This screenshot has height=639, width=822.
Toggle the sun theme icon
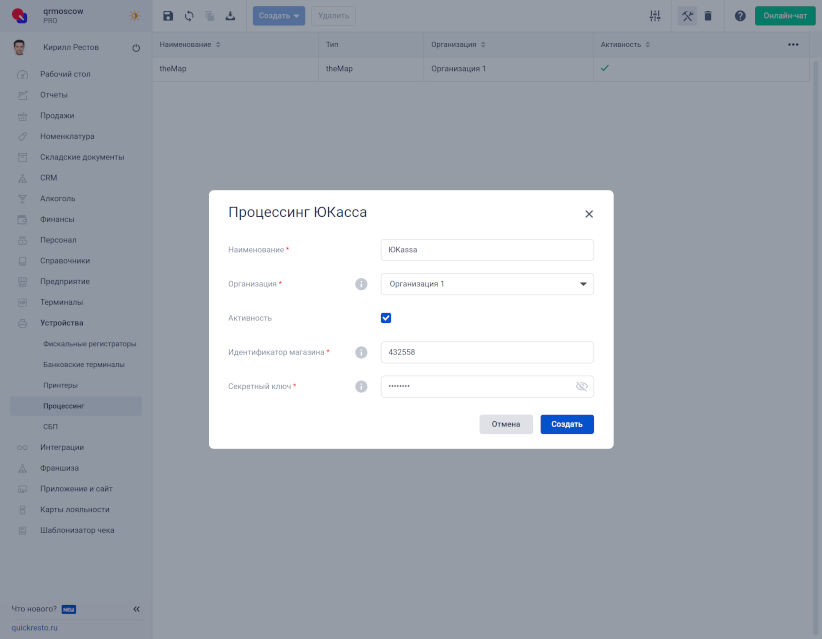[x=135, y=16]
